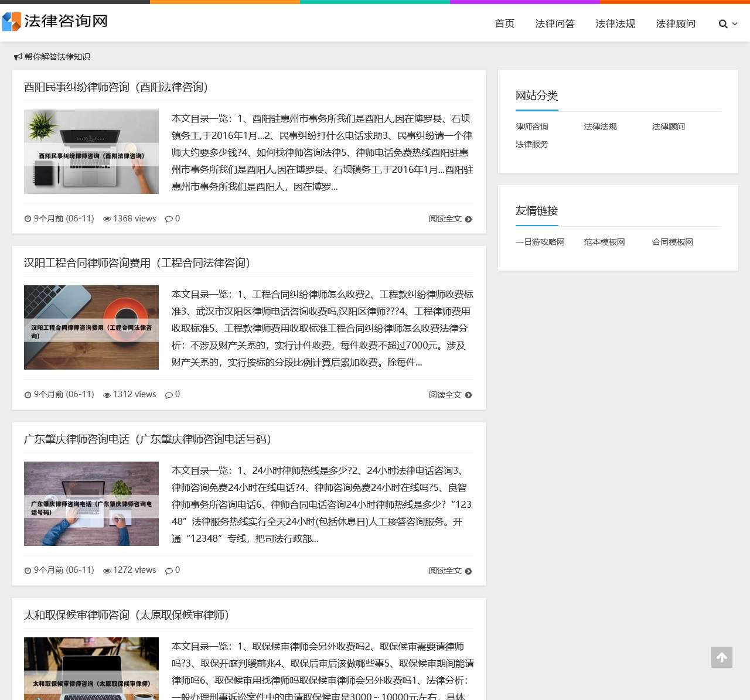Go to 首页 in navigation menu

pyautogui.click(x=504, y=23)
